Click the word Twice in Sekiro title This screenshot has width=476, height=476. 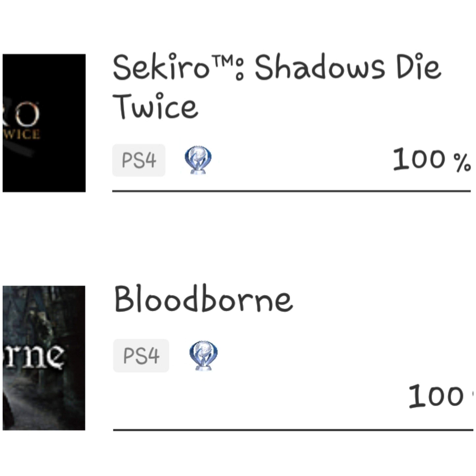point(155,106)
